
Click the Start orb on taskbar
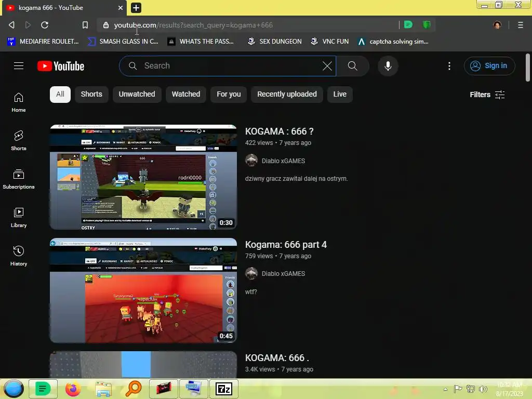(14, 389)
